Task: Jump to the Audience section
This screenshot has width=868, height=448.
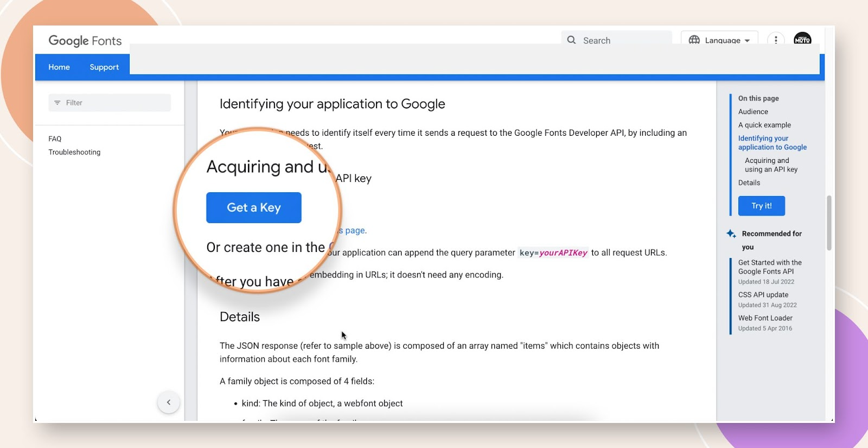Action: [x=753, y=112]
